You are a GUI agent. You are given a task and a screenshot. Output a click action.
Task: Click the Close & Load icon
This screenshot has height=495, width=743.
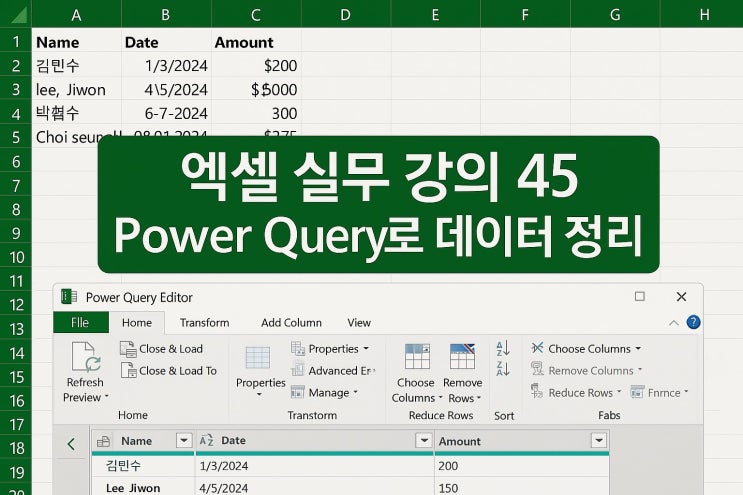click(128, 349)
